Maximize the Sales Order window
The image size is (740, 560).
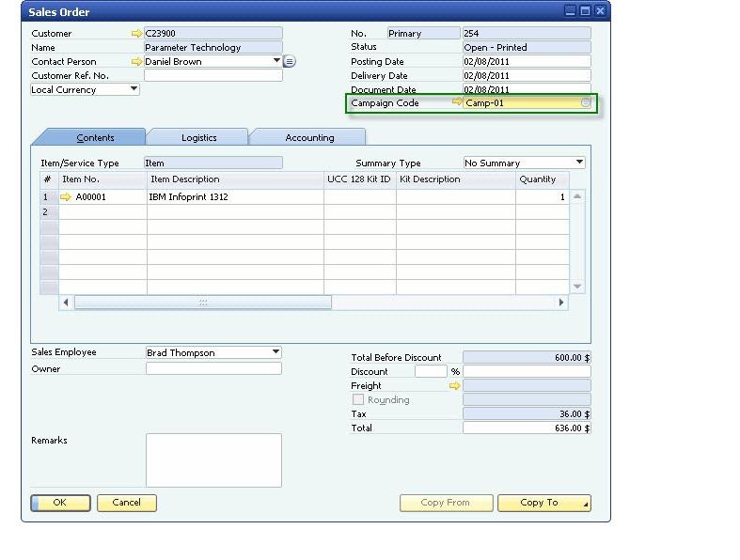tap(585, 11)
